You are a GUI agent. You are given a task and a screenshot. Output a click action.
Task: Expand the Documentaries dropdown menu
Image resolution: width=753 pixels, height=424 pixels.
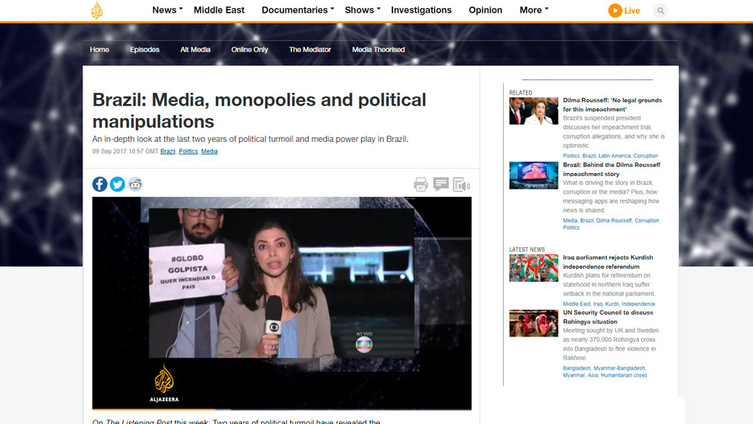point(297,10)
